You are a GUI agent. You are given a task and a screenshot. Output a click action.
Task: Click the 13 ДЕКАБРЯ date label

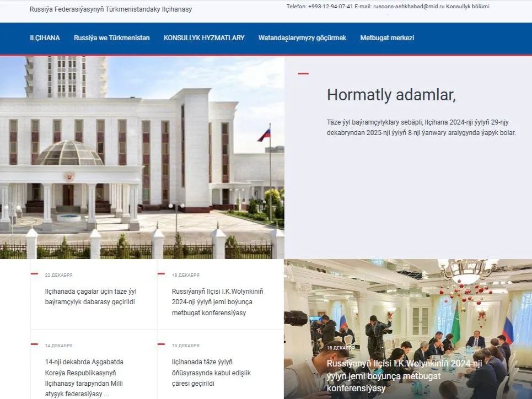point(186,346)
